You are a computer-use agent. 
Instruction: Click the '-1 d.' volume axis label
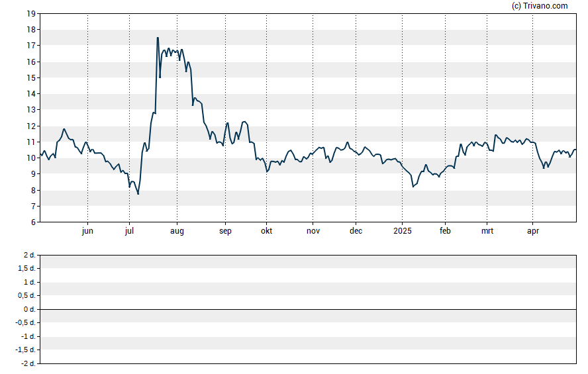click(28, 336)
